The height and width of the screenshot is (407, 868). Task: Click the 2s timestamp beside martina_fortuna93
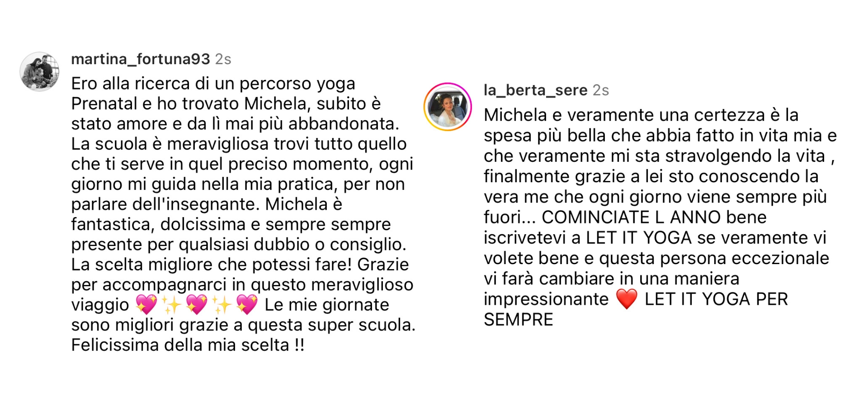(x=223, y=59)
